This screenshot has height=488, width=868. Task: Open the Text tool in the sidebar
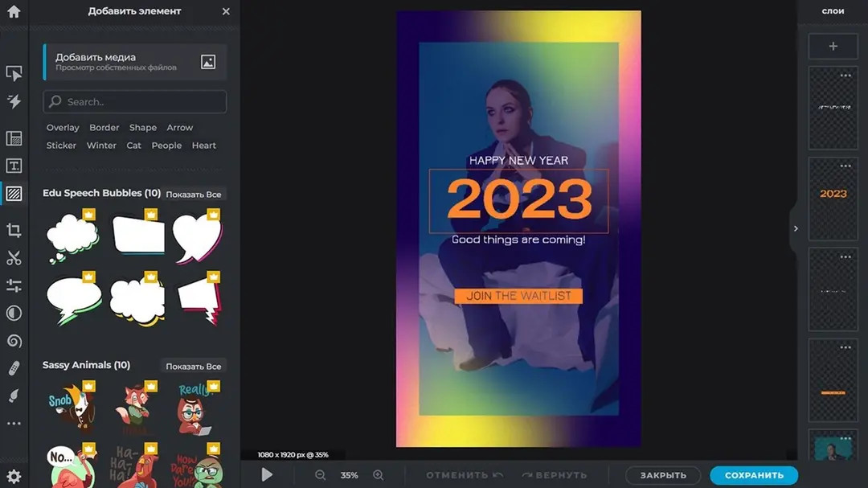pos(14,166)
